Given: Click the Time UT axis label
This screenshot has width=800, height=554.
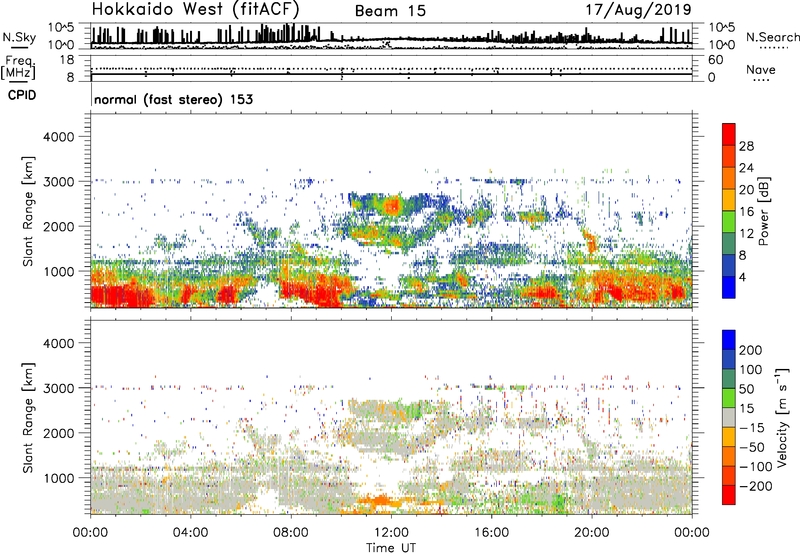Looking at the screenshot, I should point(391,546).
